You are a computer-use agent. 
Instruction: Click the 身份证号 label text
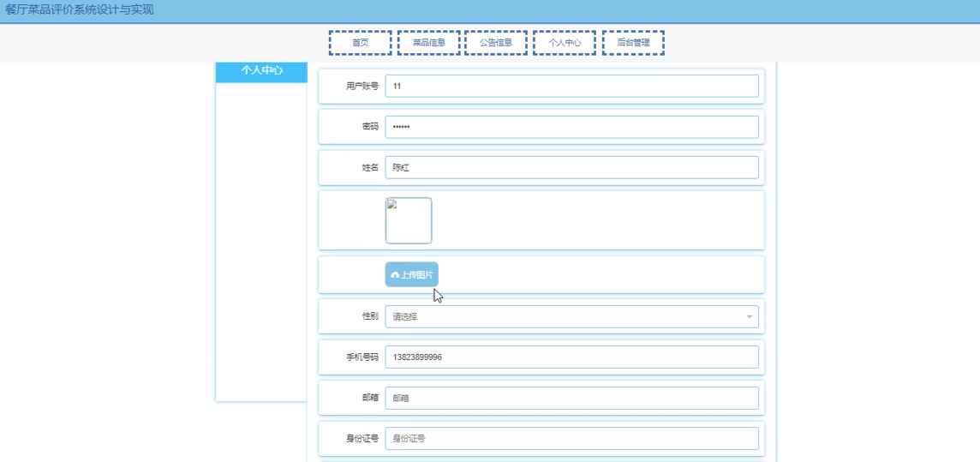point(362,439)
